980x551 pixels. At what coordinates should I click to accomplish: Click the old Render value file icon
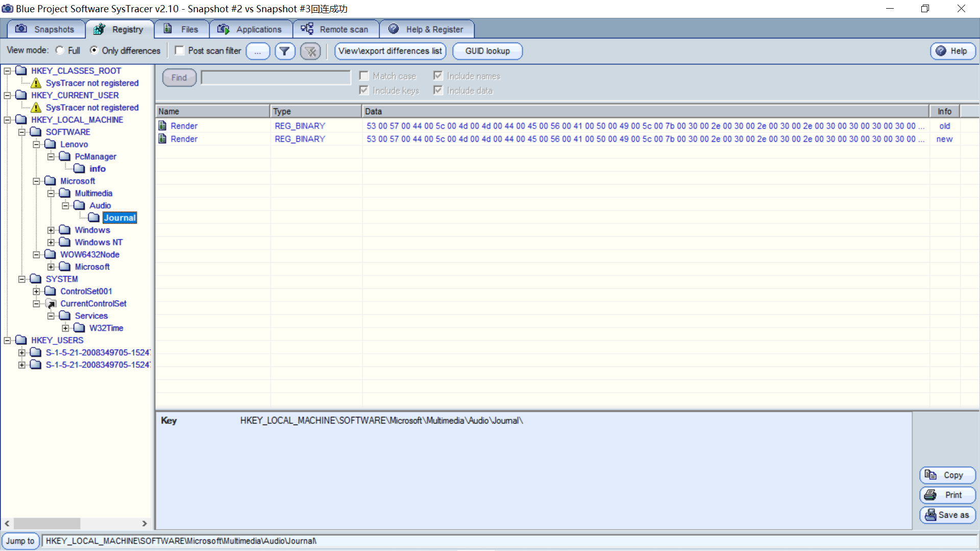(x=162, y=126)
